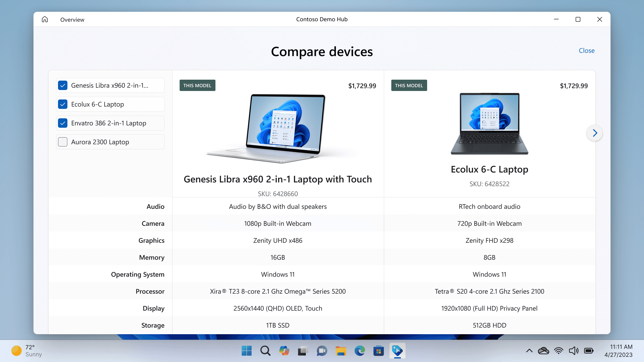This screenshot has width=644, height=362.
Task: Click the Home icon in title bar
Action: pyautogui.click(x=45, y=19)
